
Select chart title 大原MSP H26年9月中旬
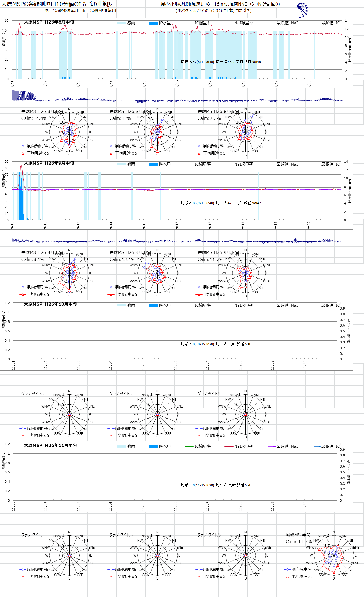[x=49, y=163]
